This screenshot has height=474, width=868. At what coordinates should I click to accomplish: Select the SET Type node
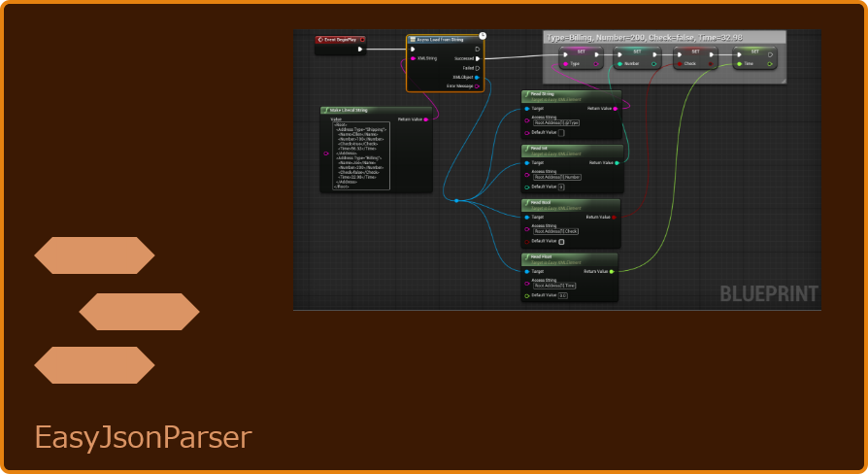(x=581, y=57)
